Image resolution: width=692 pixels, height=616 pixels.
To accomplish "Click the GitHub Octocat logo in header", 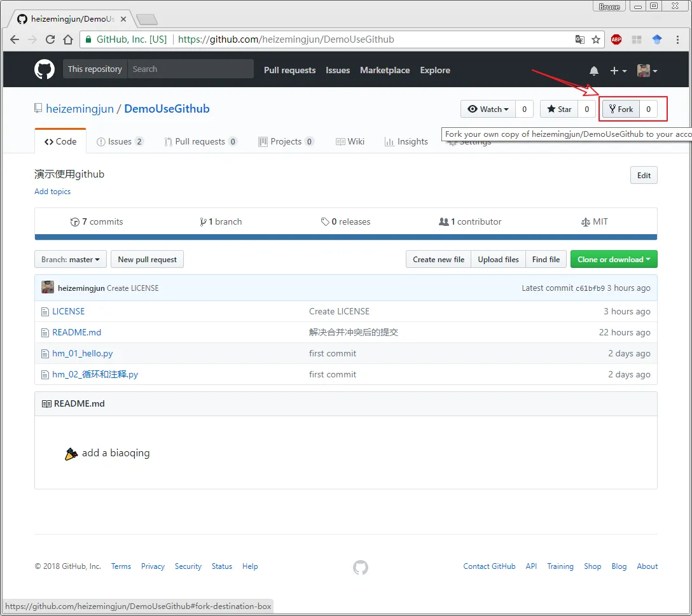I will [45, 69].
